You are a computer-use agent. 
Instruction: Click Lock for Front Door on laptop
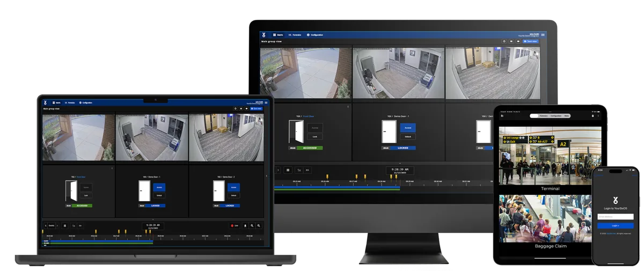pyautogui.click(x=86, y=195)
